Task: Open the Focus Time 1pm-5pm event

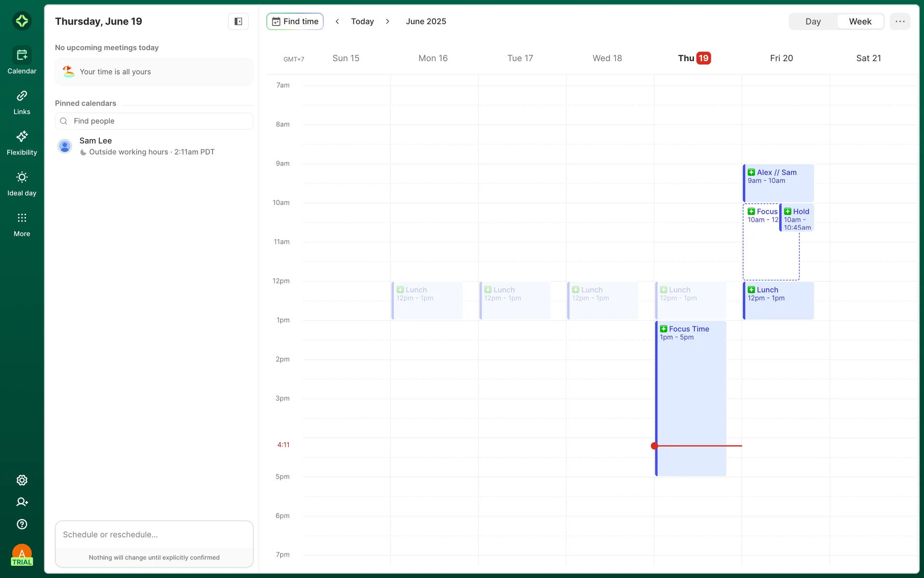Action: [x=691, y=385]
